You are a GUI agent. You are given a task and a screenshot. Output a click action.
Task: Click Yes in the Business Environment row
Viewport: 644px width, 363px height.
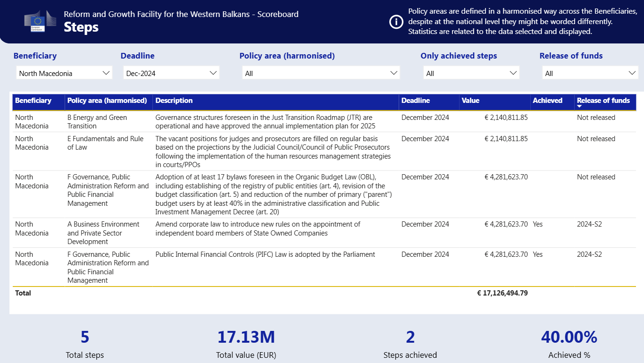(x=538, y=224)
